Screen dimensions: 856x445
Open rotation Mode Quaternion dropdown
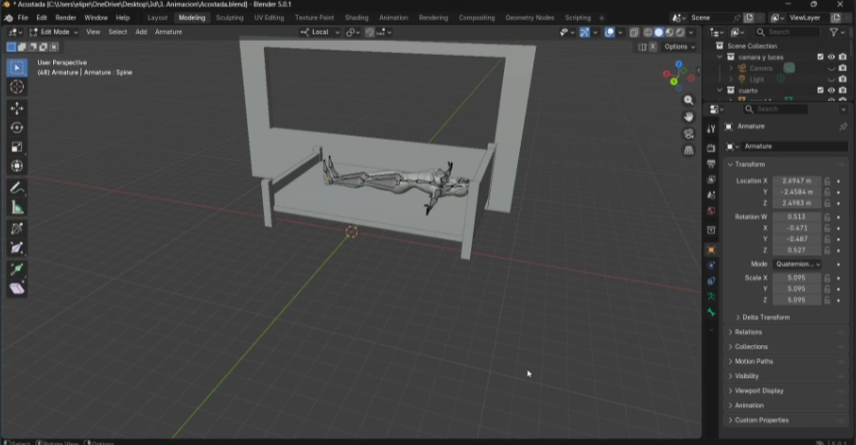(x=796, y=264)
